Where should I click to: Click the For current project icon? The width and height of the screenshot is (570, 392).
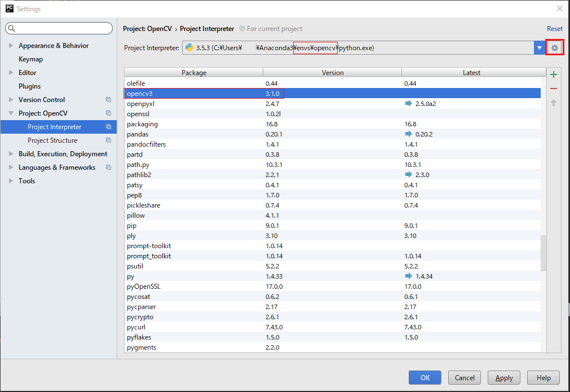242,28
